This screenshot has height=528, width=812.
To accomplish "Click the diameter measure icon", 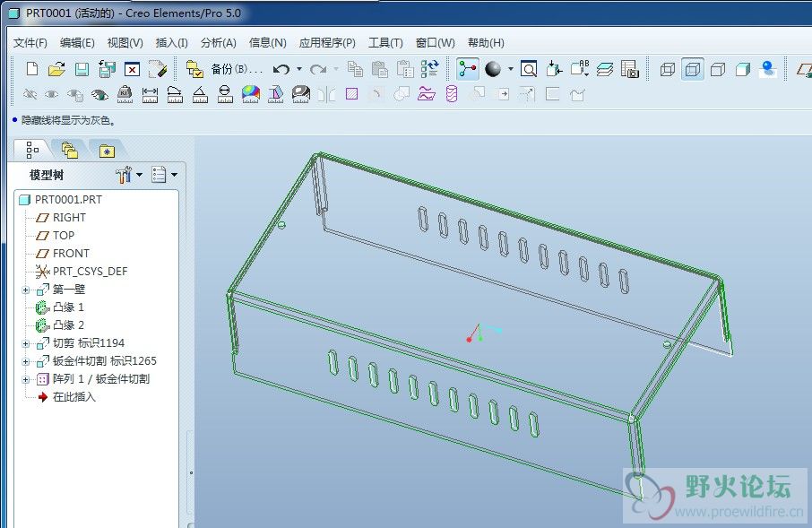I will 225,94.
